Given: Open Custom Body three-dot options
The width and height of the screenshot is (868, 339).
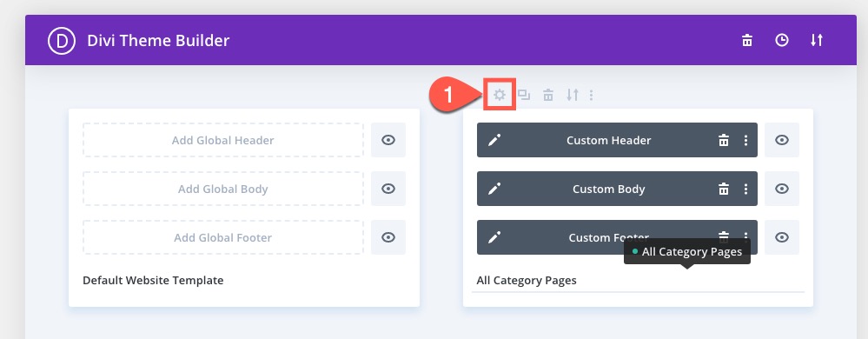Looking at the screenshot, I should (x=745, y=189).
